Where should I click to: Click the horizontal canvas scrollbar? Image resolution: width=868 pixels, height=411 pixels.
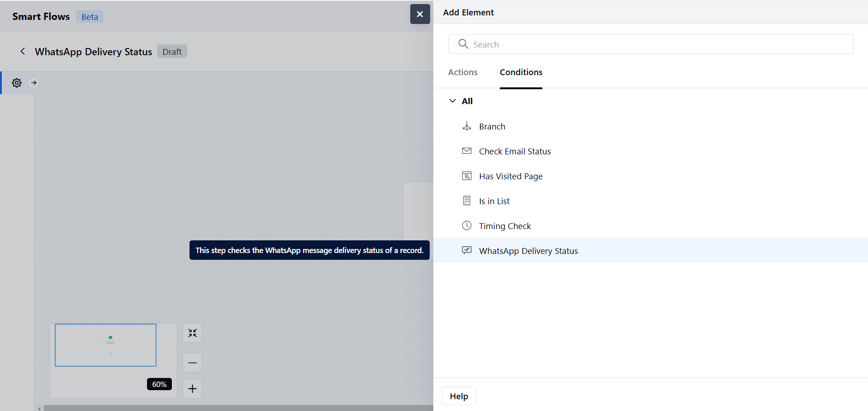point(238,408)
